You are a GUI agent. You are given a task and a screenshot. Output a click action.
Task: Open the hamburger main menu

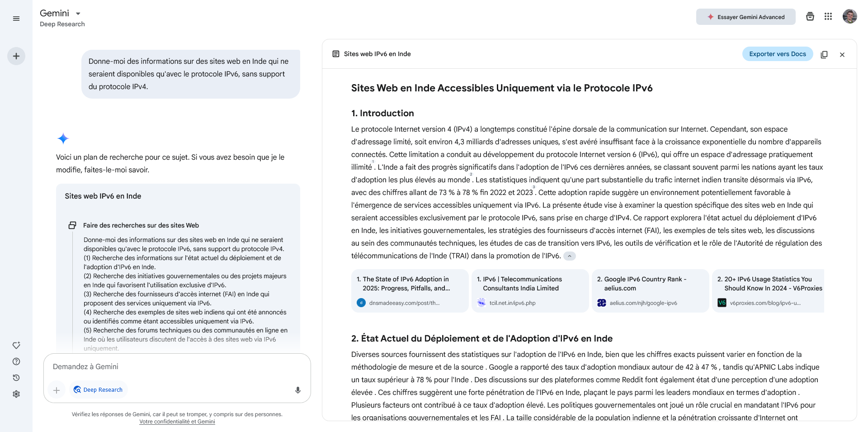coord(16,19)
